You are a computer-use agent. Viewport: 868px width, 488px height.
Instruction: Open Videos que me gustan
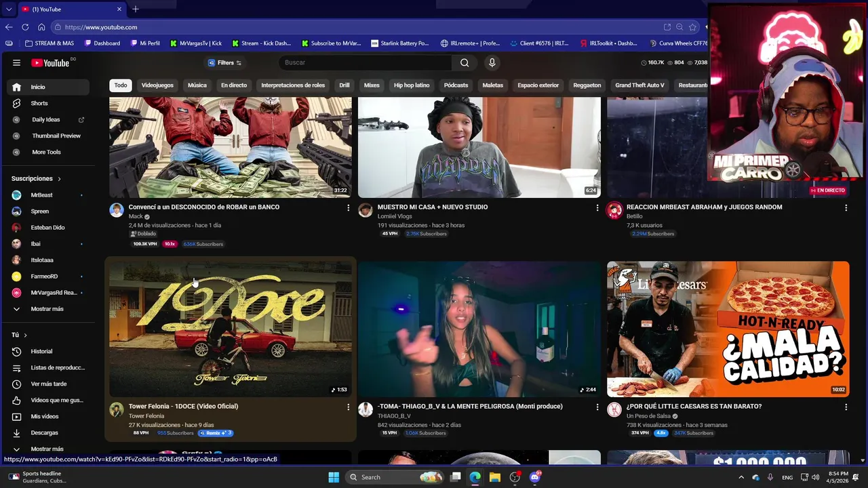click(x=47, y=400)
